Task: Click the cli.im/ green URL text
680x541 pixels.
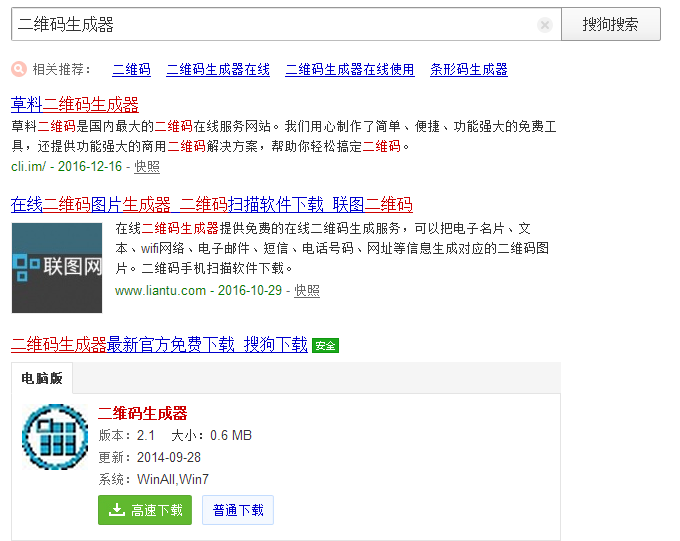Action: click(x=29, y=167)
